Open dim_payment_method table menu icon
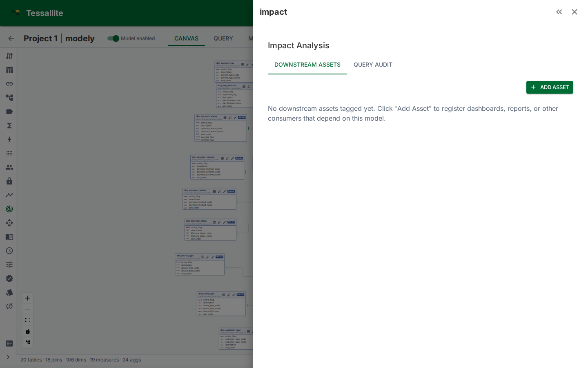This screenshot has height=368, width=588. coord(214,191)
